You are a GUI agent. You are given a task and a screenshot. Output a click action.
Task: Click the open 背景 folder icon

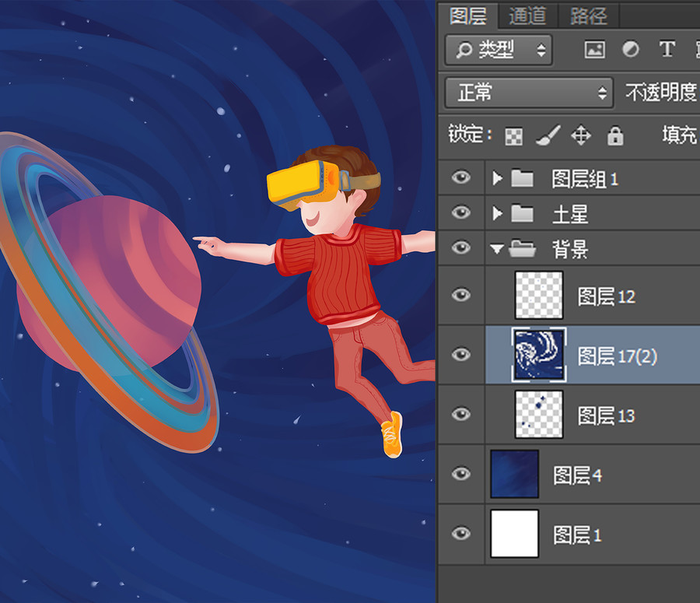523,248
